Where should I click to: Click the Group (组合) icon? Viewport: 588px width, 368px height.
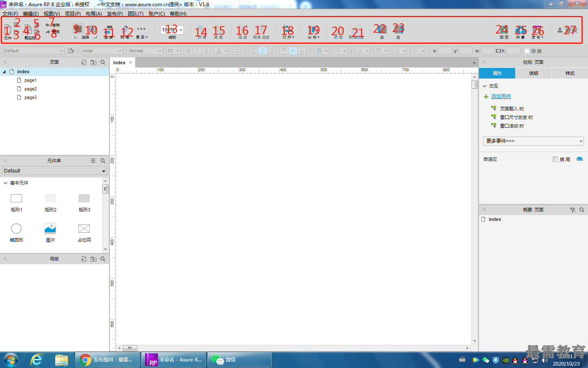pos(243,30)
